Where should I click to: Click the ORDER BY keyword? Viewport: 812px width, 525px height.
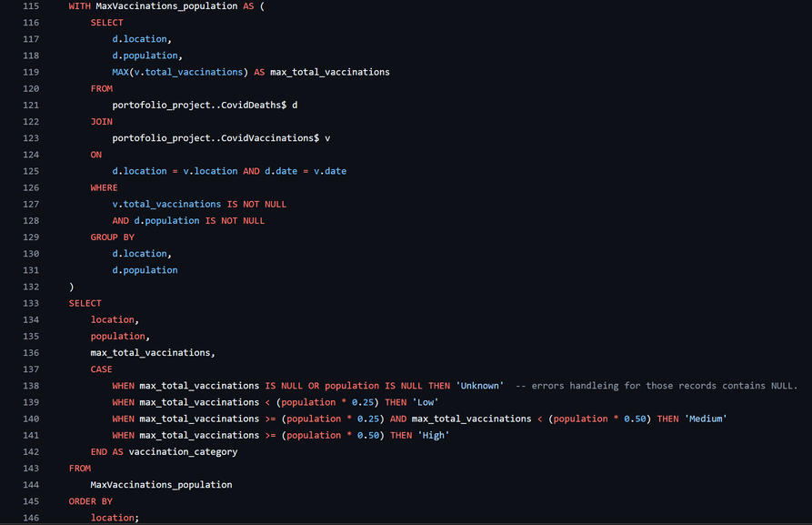click(x=90, y=501)
